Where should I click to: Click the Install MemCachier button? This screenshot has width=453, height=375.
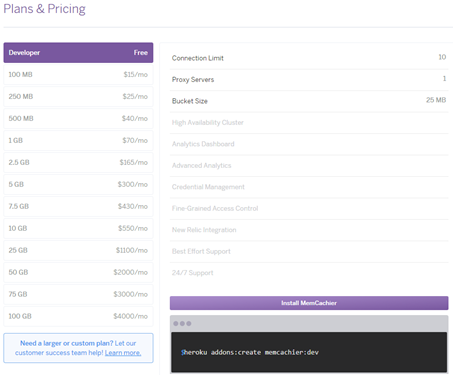pyautogui.click(x=309, y=303)
